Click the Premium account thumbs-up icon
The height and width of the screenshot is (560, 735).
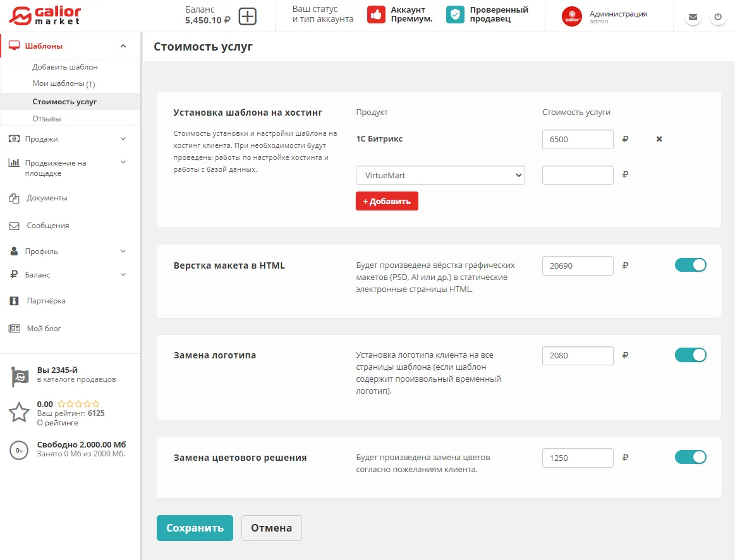[x=376, y=15]
